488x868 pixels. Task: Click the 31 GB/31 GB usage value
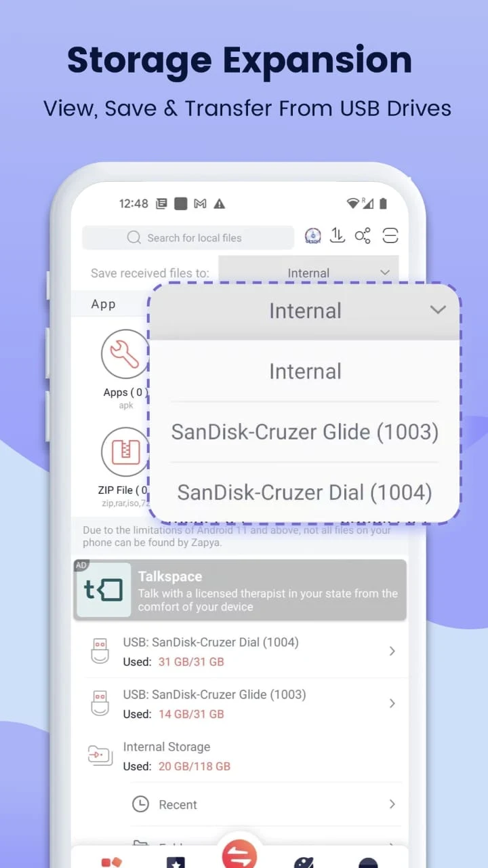[191, 662]
